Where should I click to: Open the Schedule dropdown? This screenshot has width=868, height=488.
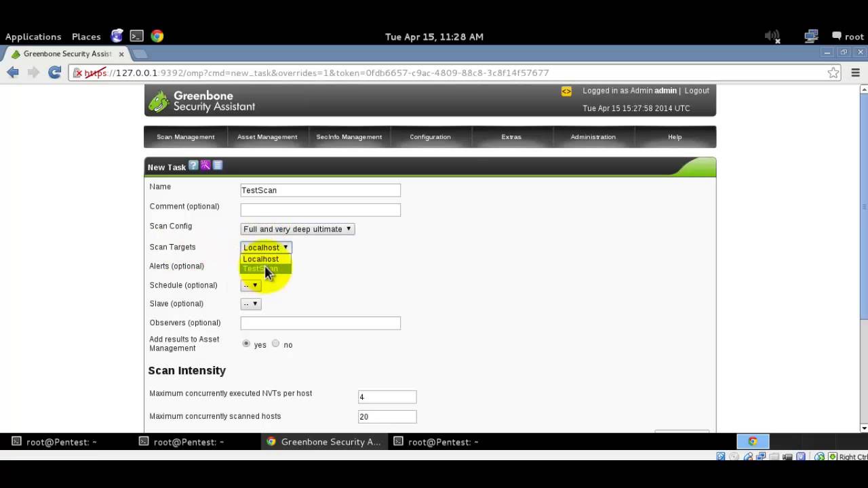(x=250, y=285)
